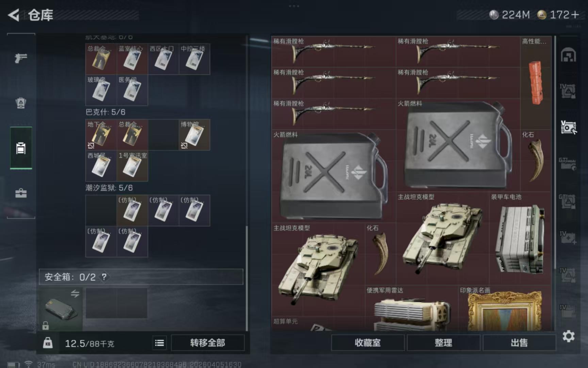Click the left panel vertical scrollbar
588x368 pixels.
point(247,278)
